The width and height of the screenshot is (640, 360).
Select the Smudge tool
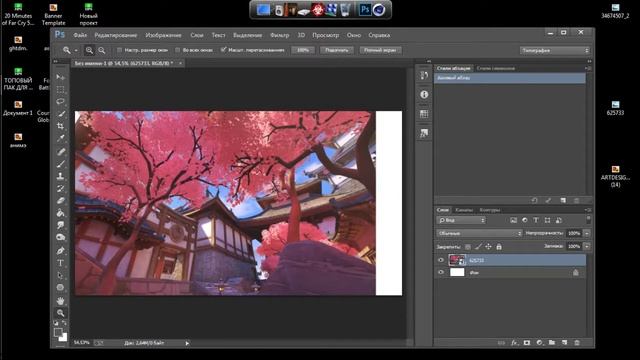pos(60,225)
